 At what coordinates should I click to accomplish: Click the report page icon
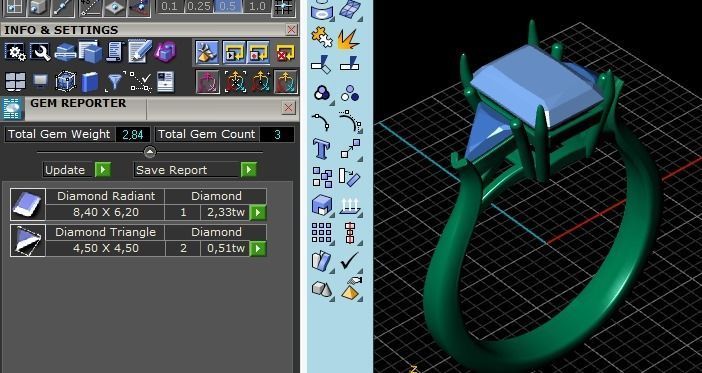pyautogui.click(x=165, y=81)
